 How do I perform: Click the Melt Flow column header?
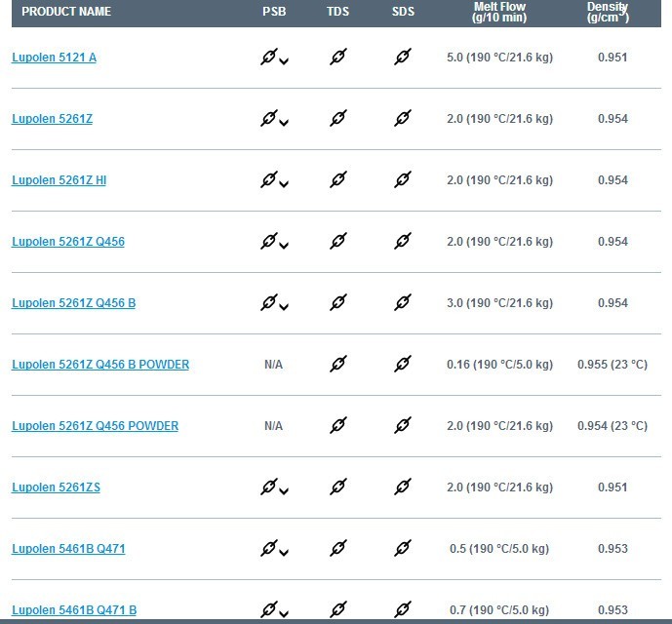click(499, 12)
